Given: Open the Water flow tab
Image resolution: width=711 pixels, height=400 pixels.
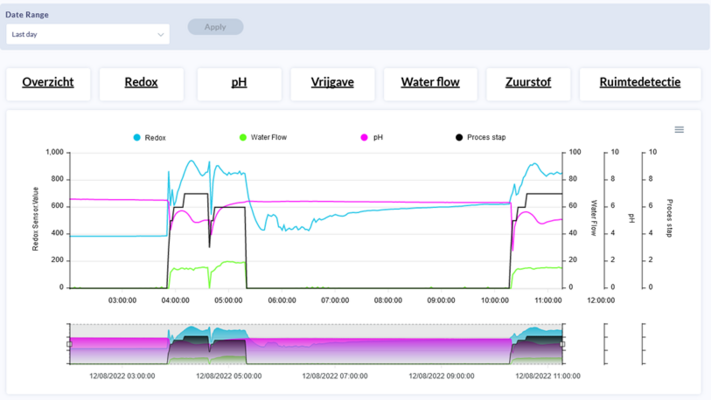Looking at the screenshot, I should (430, 83).
